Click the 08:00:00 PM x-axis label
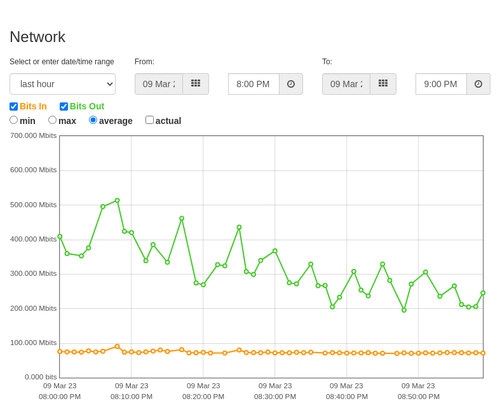The image size is (500, 403). (60, 397)
